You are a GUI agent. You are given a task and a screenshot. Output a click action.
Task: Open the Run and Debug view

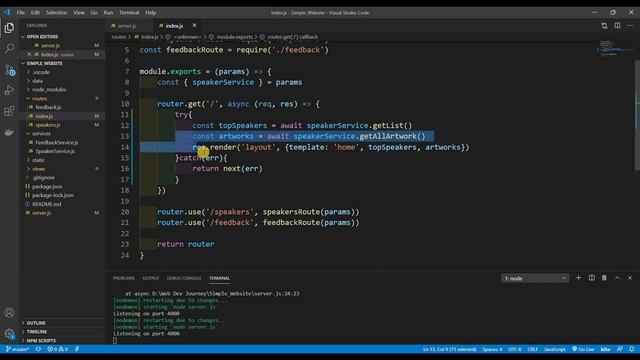coord(9,90)
